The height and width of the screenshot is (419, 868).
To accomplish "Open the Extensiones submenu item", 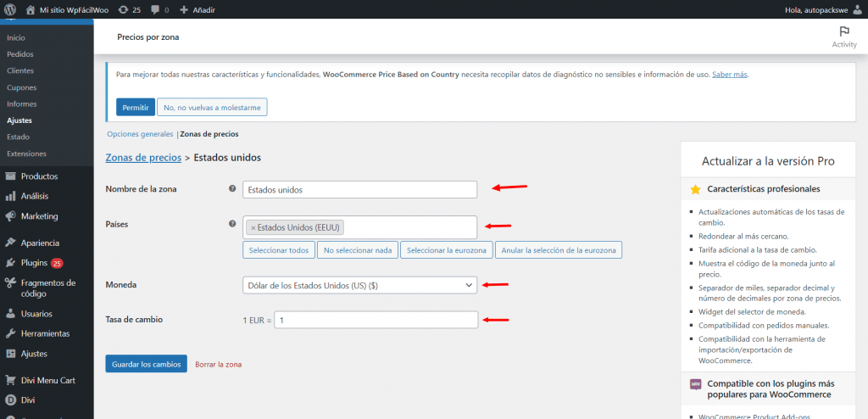I will [26, 154].
